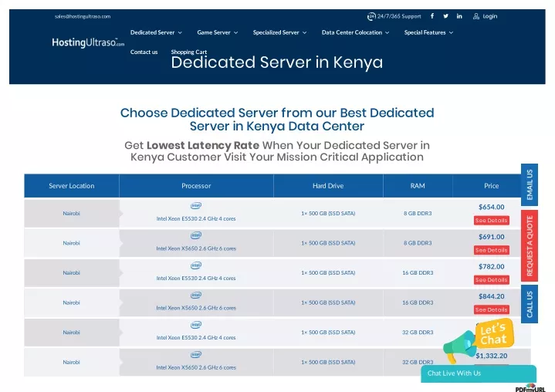
Task: Click the Hard Drive column header
Action: coord(328,186)
